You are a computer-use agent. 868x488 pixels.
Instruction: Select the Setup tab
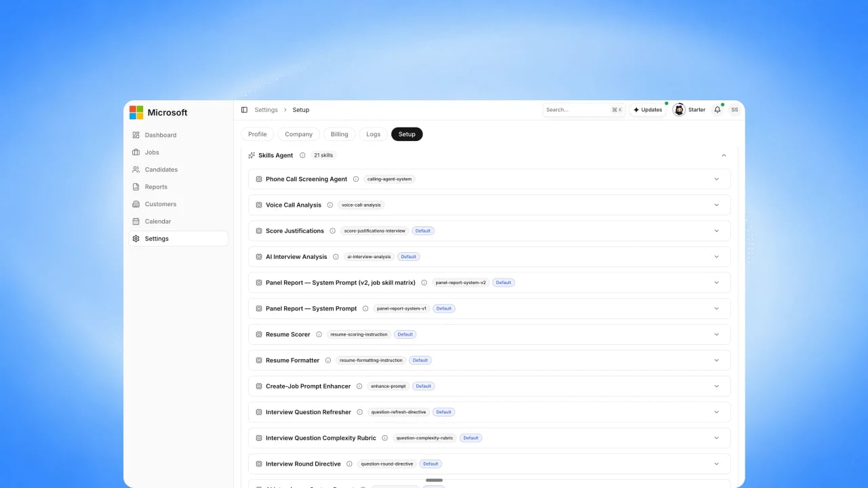407,134
